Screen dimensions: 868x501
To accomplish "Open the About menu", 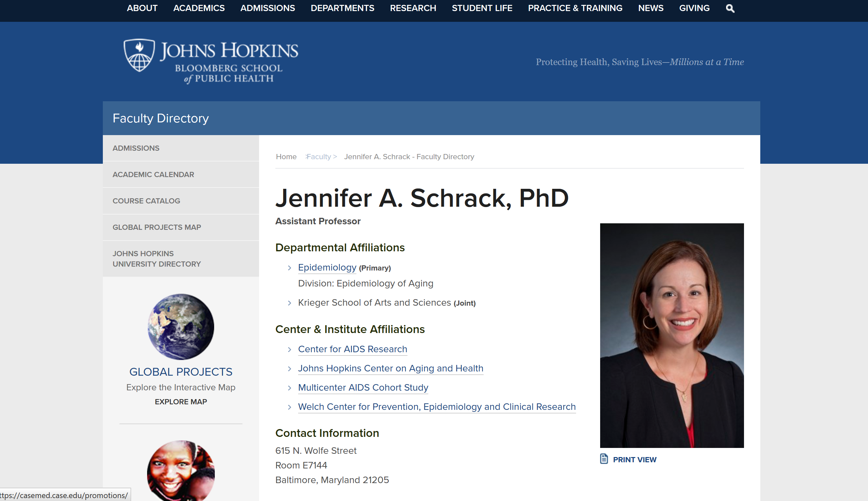I will [x=142, y=8].
